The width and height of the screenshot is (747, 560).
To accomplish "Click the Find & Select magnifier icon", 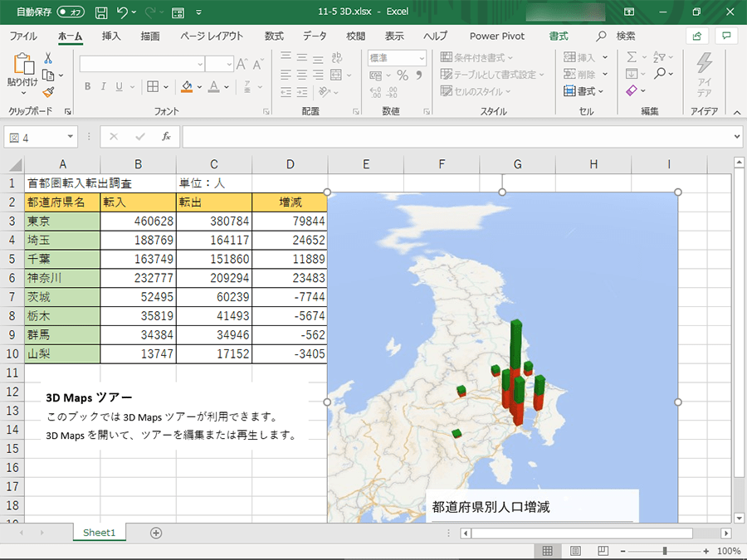I will click(660, 74).
